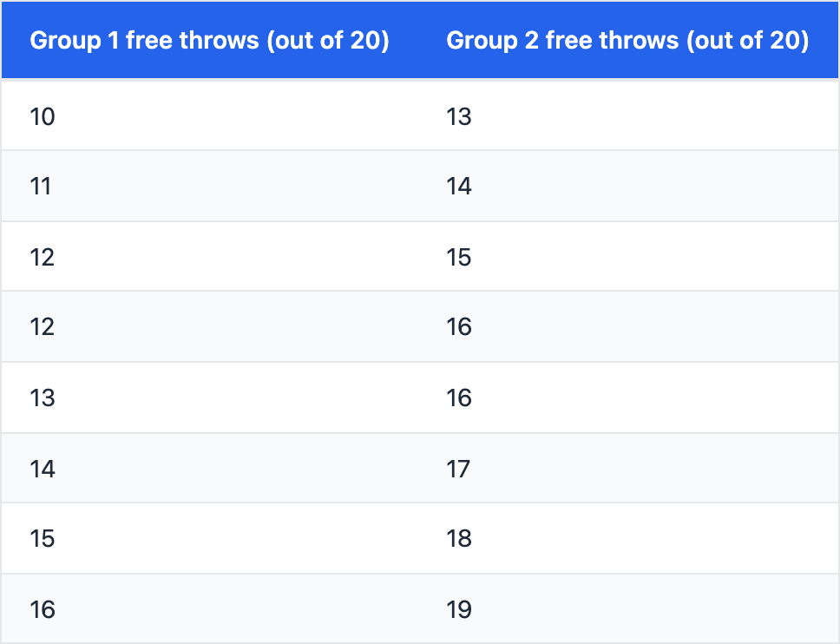Screen dimensions: 840x644
Task: Click the first 12 in Group 1 column
Action: click(x=43, y=257)
